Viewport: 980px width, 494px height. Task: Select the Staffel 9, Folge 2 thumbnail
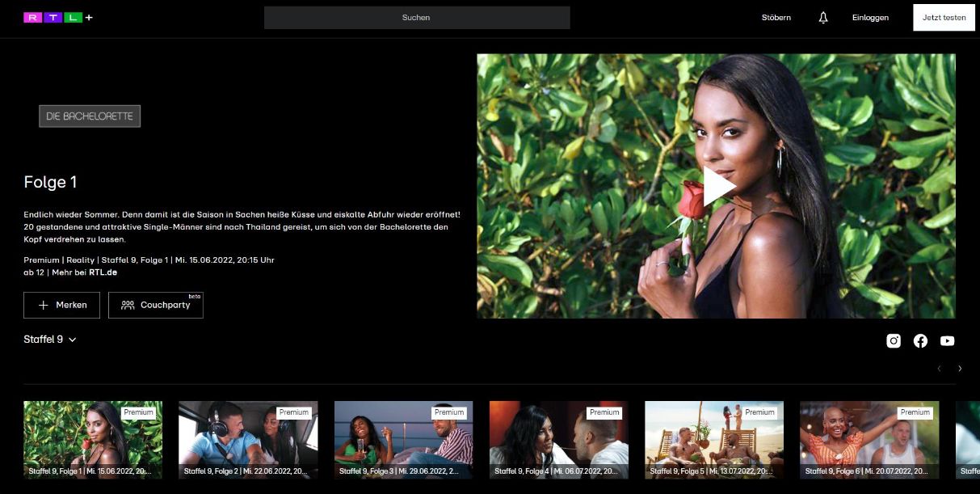click(x=248, y=440)
